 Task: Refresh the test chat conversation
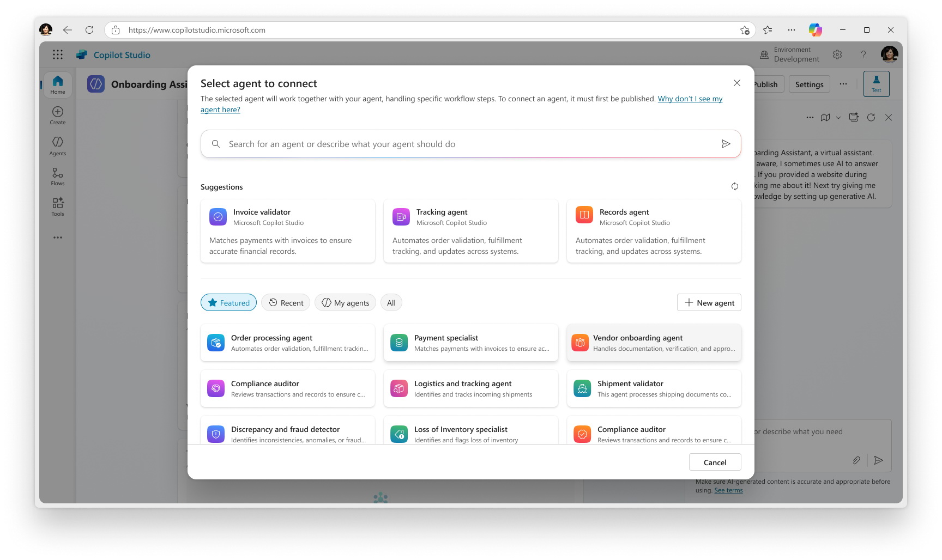tap(871, 117)
